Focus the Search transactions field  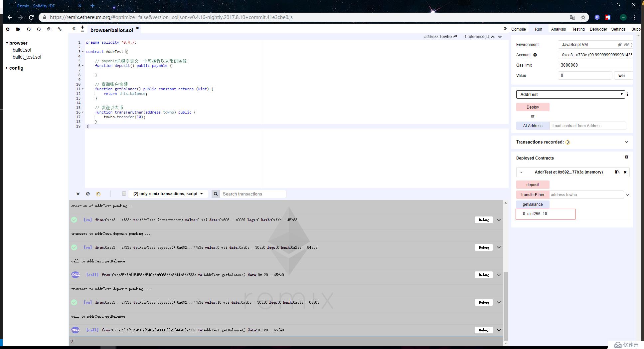tap(253, 194)
